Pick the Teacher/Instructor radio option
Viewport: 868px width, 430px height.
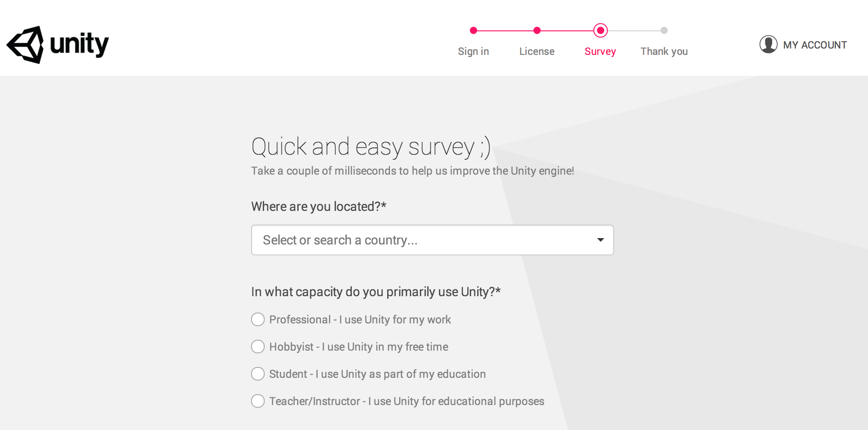coord(258,401)
